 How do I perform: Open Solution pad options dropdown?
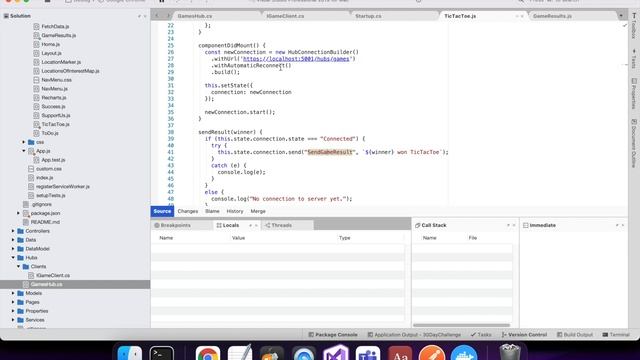point(140,16)
